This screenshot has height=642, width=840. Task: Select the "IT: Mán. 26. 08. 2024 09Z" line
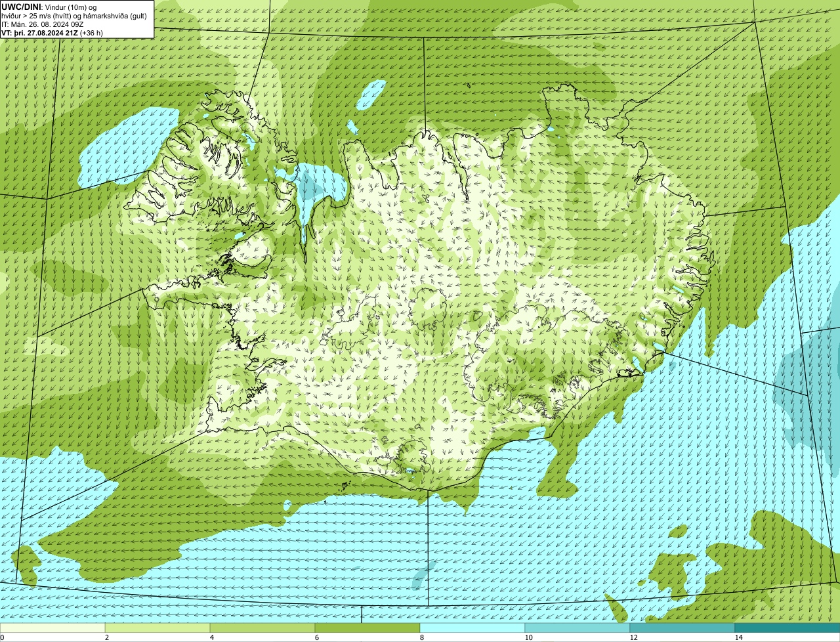43,24
